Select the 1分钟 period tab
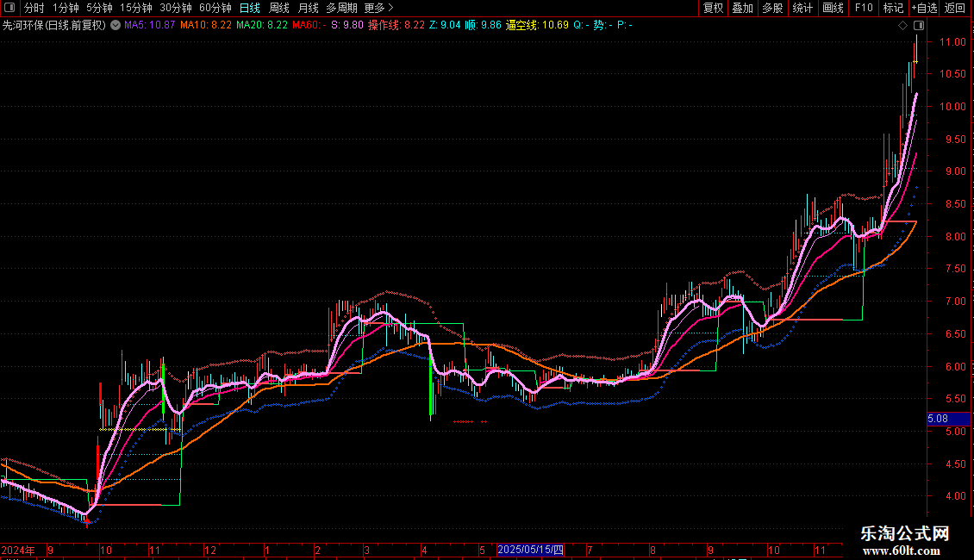Viewport: 974px width, 560px height. coord(66,8)
